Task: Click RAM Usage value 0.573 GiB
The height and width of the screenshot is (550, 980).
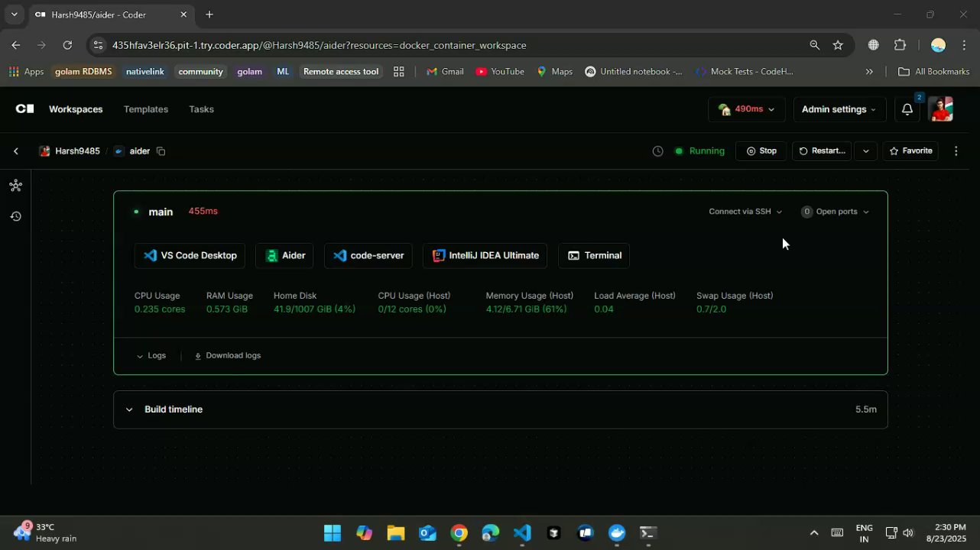Action: [x=227, y=309]
